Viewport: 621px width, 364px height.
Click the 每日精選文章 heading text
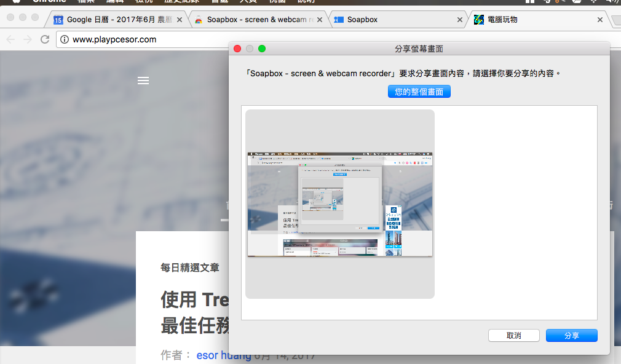click(190, 267)
